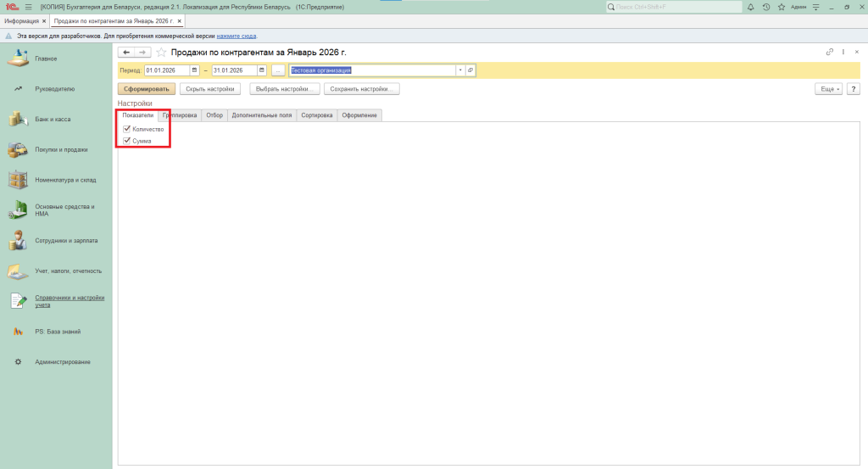The image size is (868, 469).
Task: Switch to the Группировка tab
Action: pyautogui.click(x=180, y=115)
